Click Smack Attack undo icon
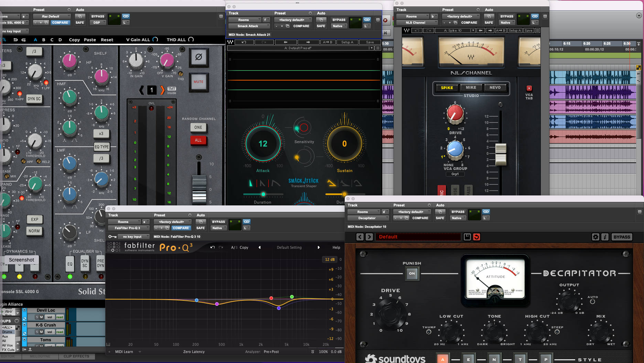The image size is (644, 363). tap(244, 42)
